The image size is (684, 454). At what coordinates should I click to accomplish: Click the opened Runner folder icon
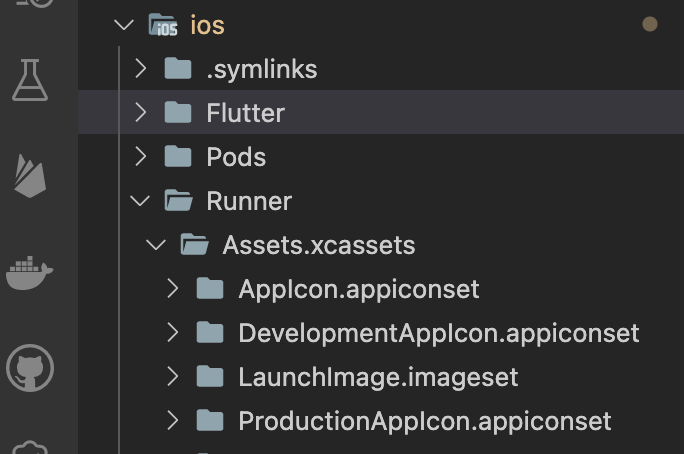click(178, 200)
